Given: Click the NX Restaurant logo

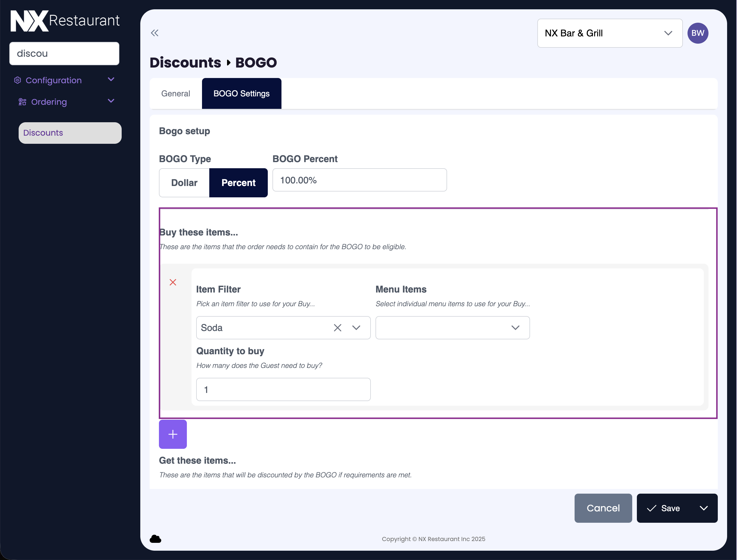Looking at the screenshot, I should pos(65,21).
